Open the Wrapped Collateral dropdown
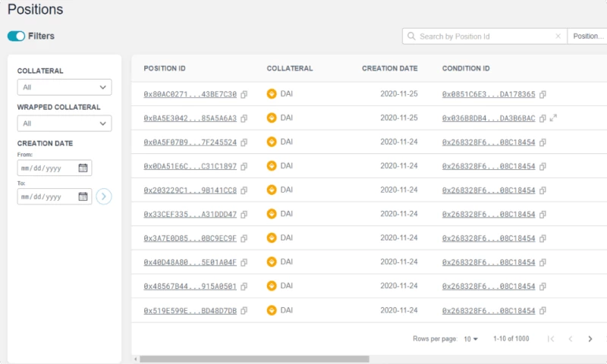The image size is (607, 364). pyautogui.click(x=64, y=124)
